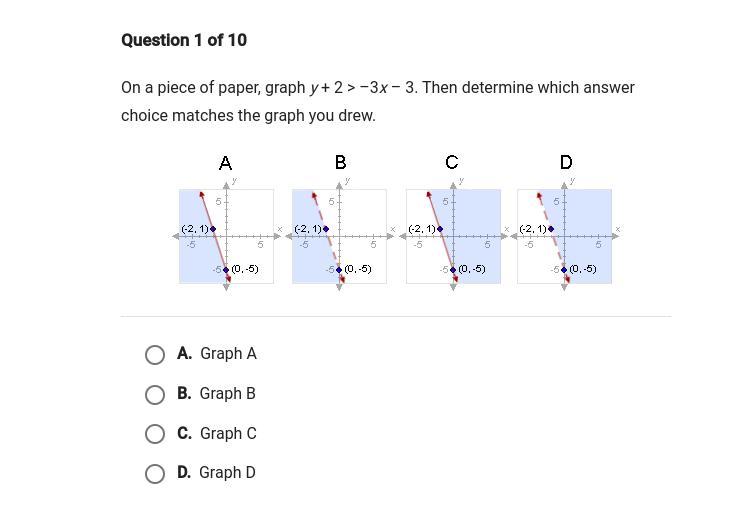Click the letter D heading above fourth graph
The image size is (734, 517).
[x=566, y=162]
